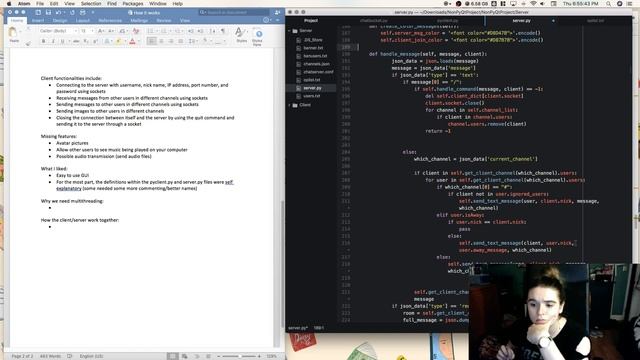The height and width of the screenshot is (360, 640).
Task: Decrease font size with the smaller A icon
Action: (111, 31)
